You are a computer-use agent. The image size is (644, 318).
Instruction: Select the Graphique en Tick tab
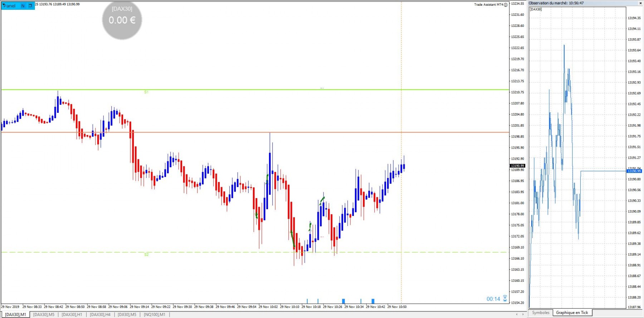click(x=572, y=313)
